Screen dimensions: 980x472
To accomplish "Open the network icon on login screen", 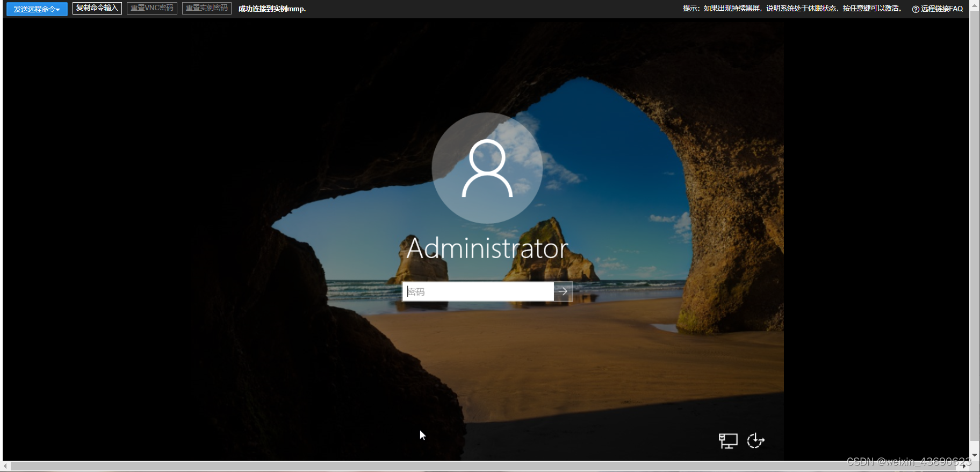I will point(728,441).
